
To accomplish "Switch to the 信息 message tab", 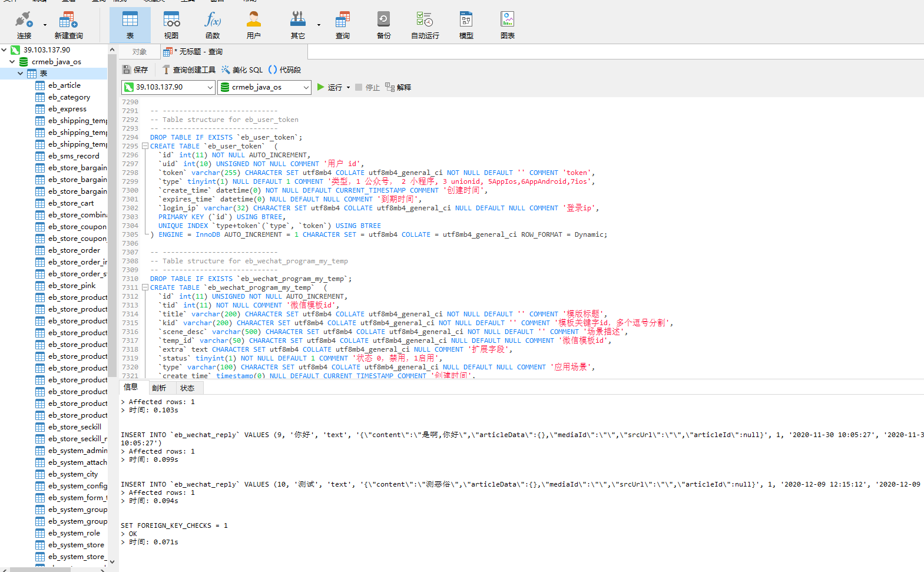I will [x=131, y=387].
